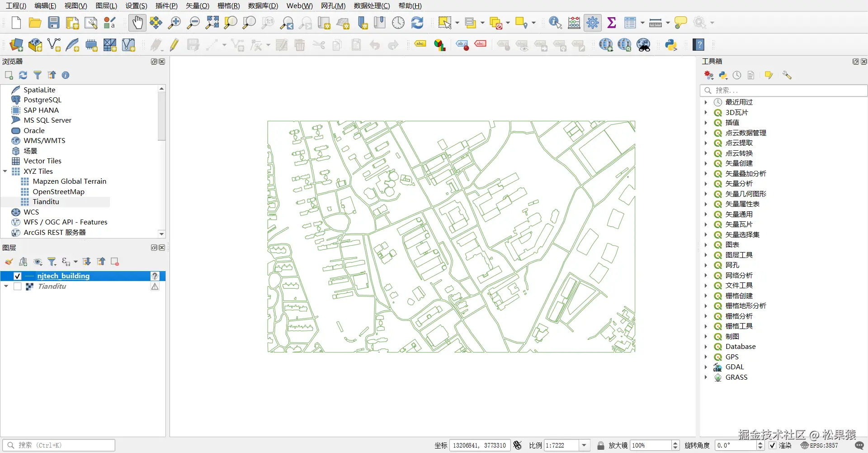868x453 pixels.
Task: Click the Refresh map canvas icon
Action: pyautogui.click(x=417, y=23)
